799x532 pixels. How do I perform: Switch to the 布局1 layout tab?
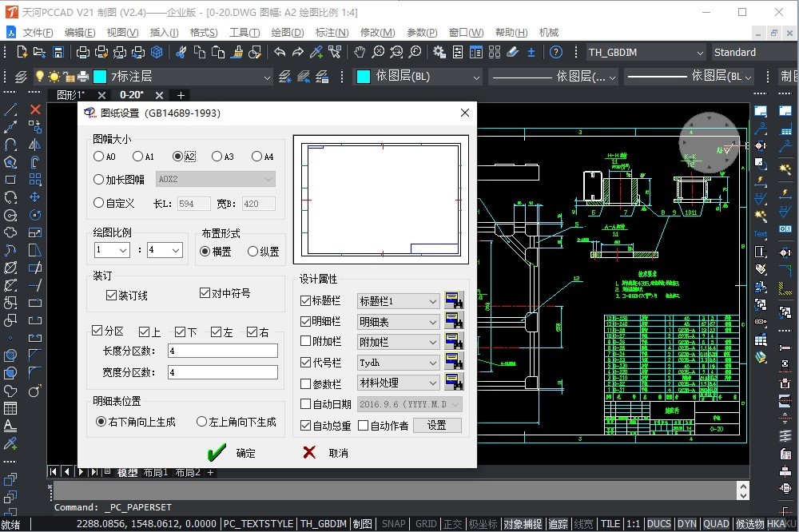click(155, 472)
